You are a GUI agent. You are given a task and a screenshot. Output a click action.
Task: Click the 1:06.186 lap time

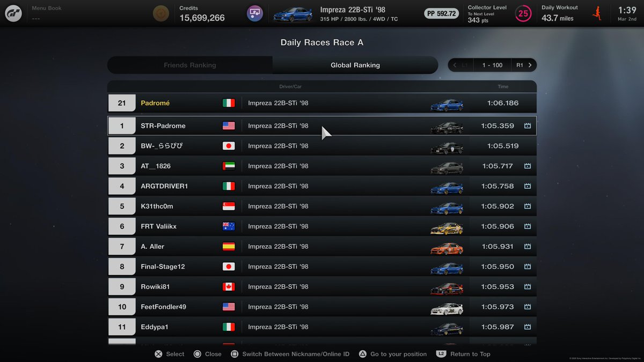[x=503, y=103]
